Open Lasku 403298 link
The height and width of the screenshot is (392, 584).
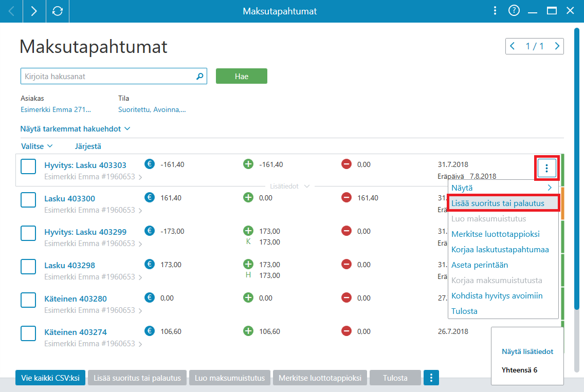pyautogui.click(x=69, y=266)
